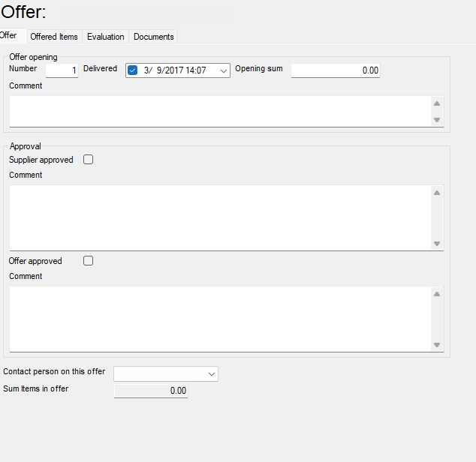Switch to the Offered Items tab

point(54,37)
